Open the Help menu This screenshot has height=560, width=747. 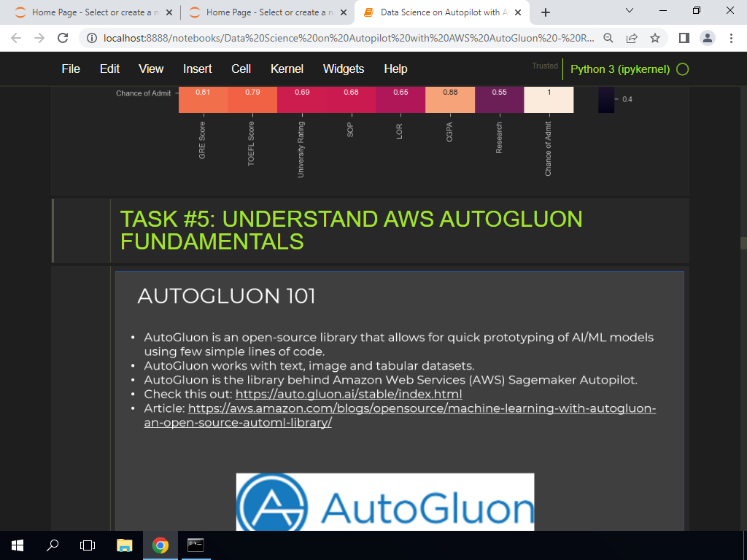[395, 69]
